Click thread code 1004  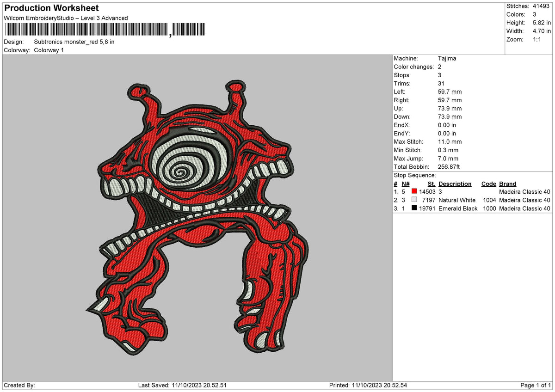click(489, 200)
